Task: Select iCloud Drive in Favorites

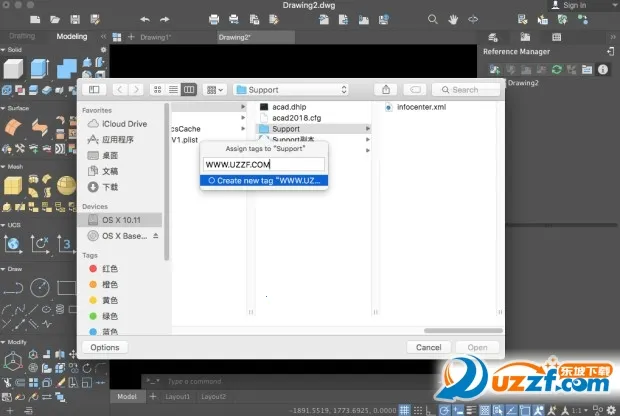Action: (124, 124)
